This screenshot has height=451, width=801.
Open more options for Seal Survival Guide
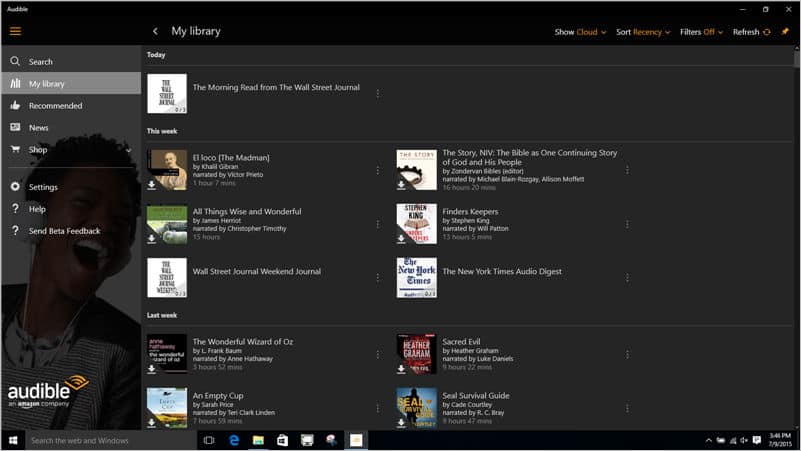click(x=627, y=408)
